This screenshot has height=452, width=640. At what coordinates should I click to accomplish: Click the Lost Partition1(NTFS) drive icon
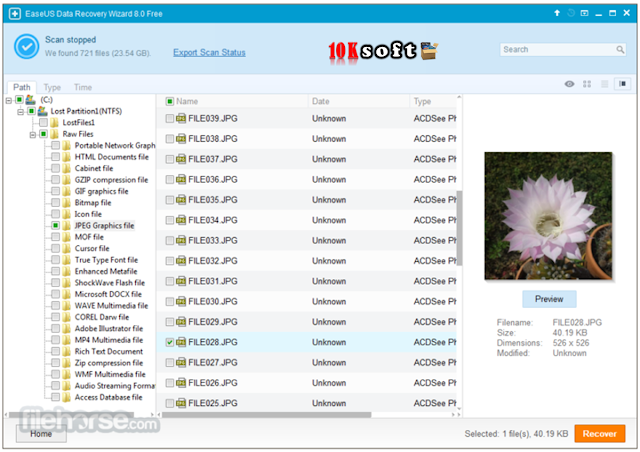[x=42, y=111]
